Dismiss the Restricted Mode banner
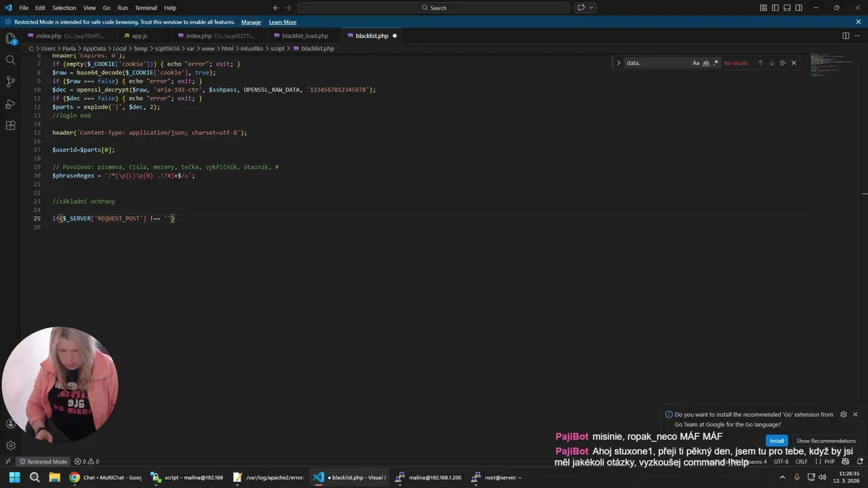The width and height of the screenshot is (868, 488). pos(859,22)
